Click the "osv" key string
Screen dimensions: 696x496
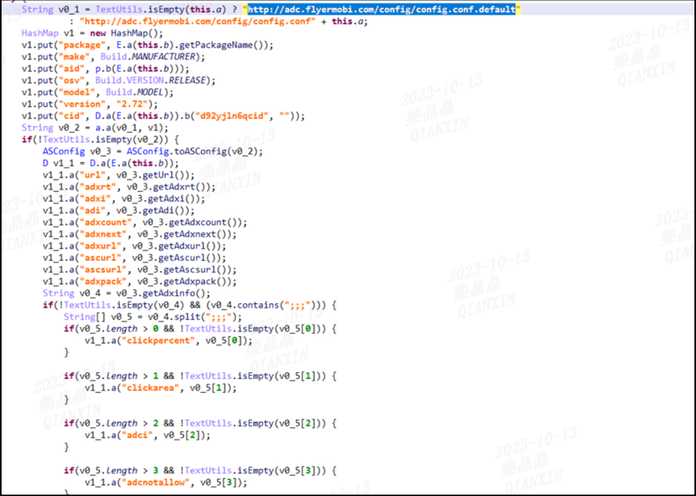(71, 80)
